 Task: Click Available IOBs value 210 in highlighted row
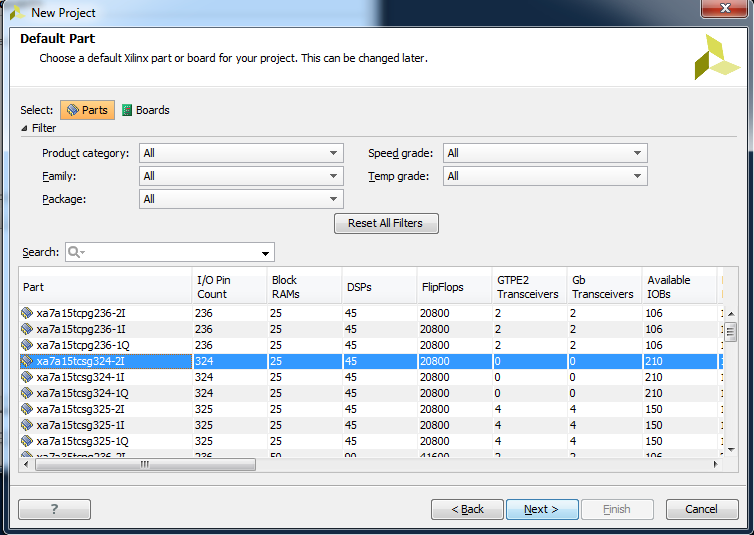(x=654, y=361)
